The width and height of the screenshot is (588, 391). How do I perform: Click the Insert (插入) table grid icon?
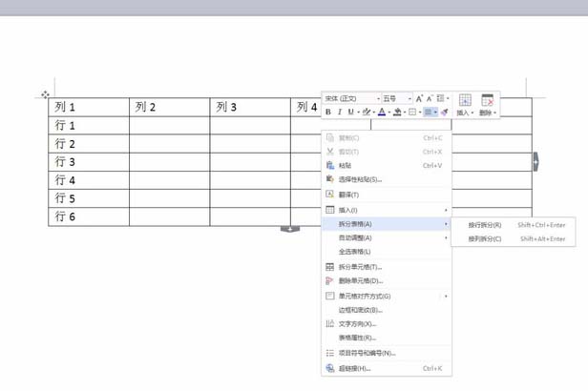point(465,100)
